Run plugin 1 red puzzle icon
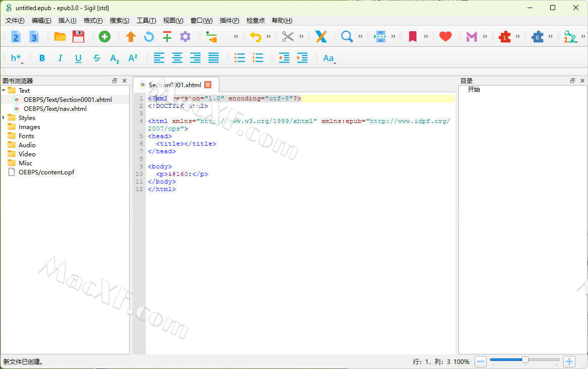 504,36
